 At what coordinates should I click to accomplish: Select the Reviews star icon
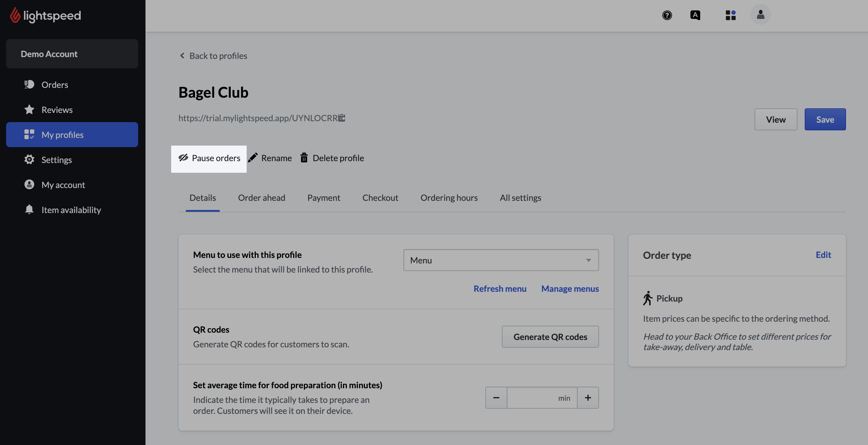pyautogui.click(x=29, y=109)
